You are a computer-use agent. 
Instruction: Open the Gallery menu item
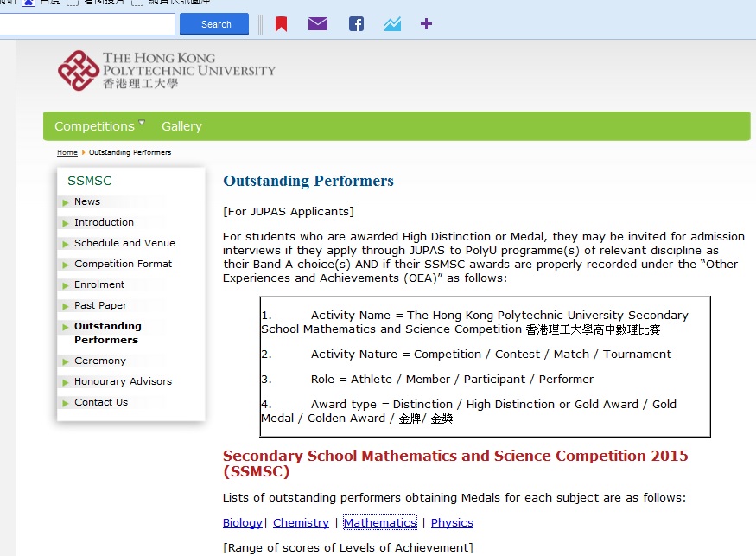pos(181,126)
